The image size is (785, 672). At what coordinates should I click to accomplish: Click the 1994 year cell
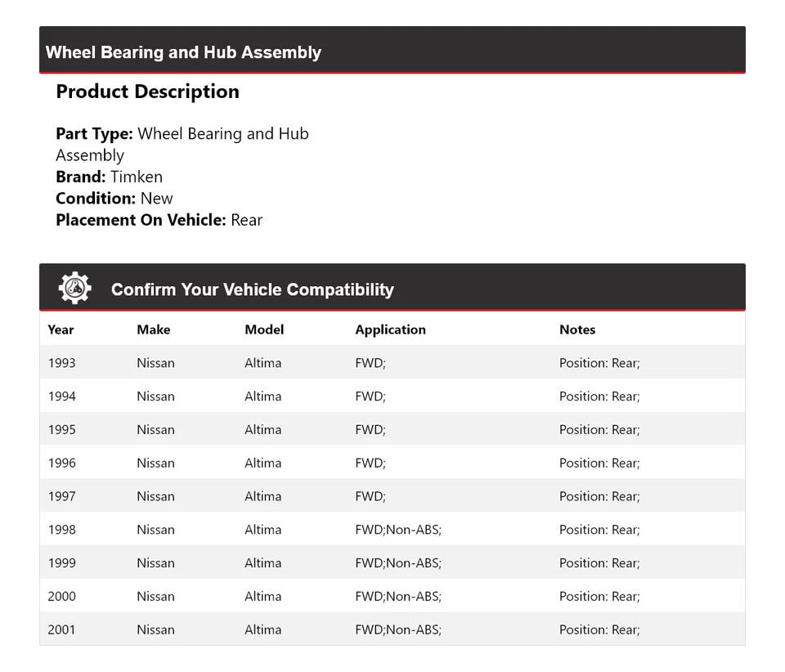[61, 396]
